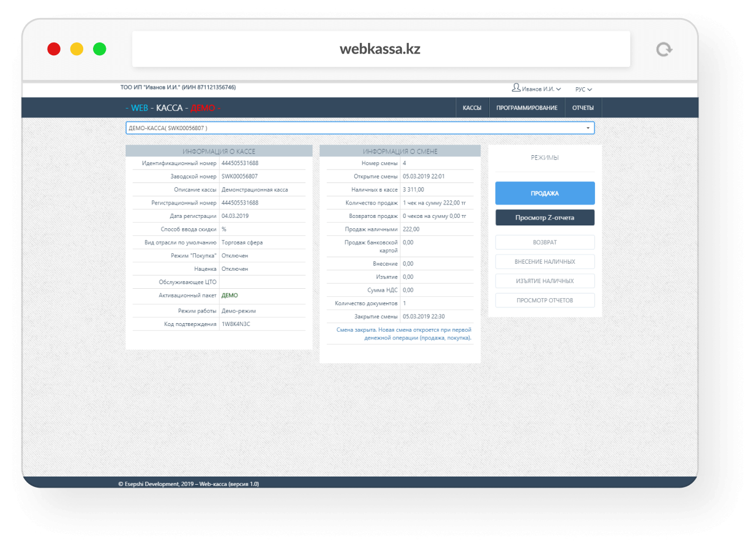The image size is (756, 548).
Task: Open the ОТЧЕТЫ menu
Action: coord(583,108)
